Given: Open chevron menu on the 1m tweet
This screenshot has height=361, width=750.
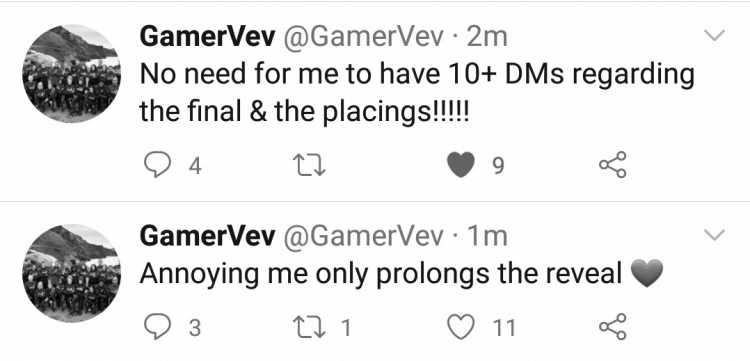Looking at the screenshot, I should click(715, 235).
